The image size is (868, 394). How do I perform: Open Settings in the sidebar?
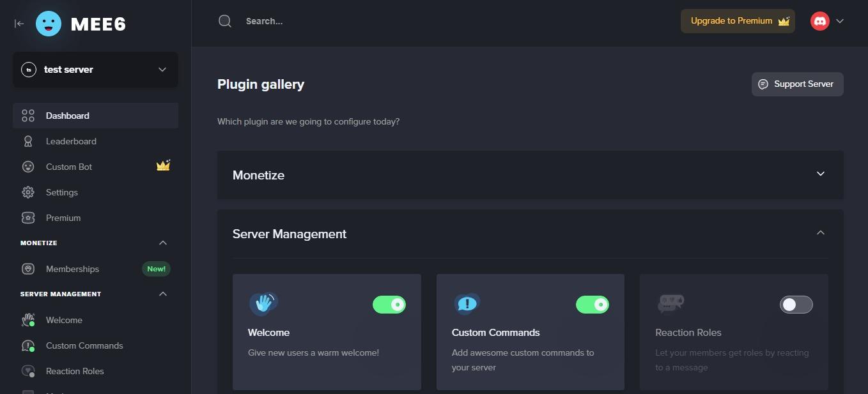95,192
